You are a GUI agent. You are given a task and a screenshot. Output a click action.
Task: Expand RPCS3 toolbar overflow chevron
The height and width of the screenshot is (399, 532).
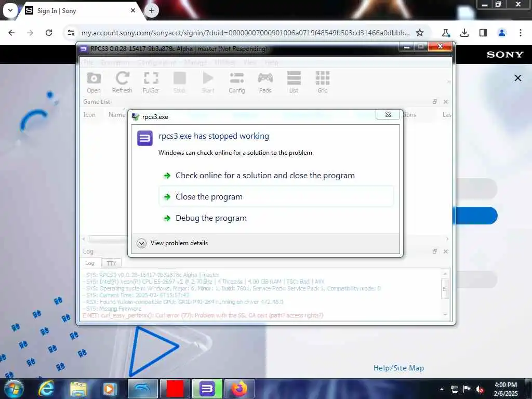pyautogui.click(x=448, y=82)
